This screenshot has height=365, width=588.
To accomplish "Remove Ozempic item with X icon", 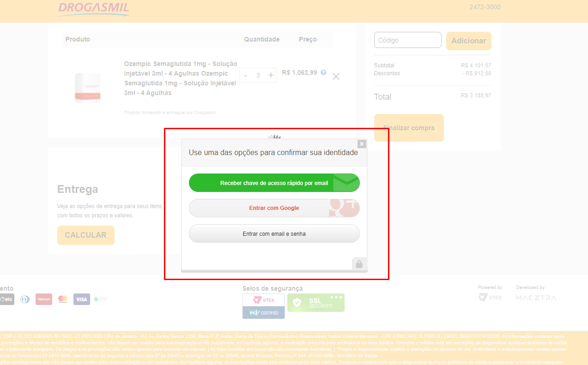I will point(336,77).
